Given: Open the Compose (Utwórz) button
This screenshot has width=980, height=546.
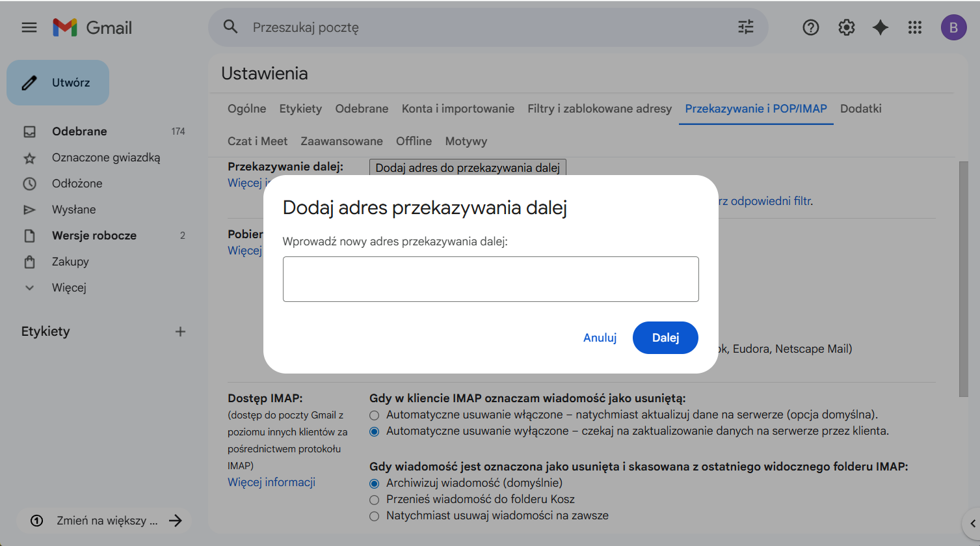Looking at the screenshot, I should [58, 82].
